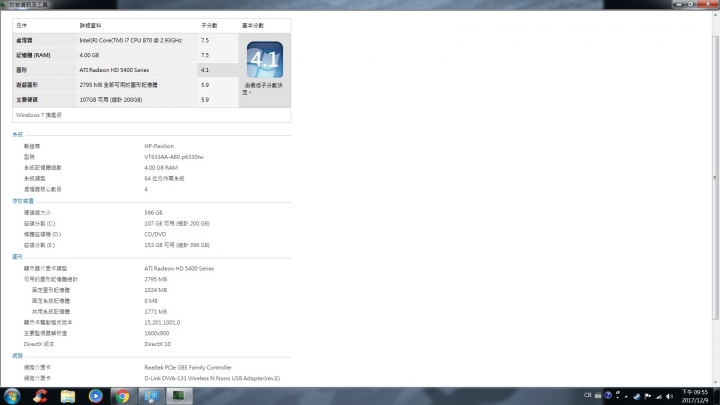Click the 5.9 subscore beside 2795 MB row
This screenshot has width=720, height=405.
point(205,85)
